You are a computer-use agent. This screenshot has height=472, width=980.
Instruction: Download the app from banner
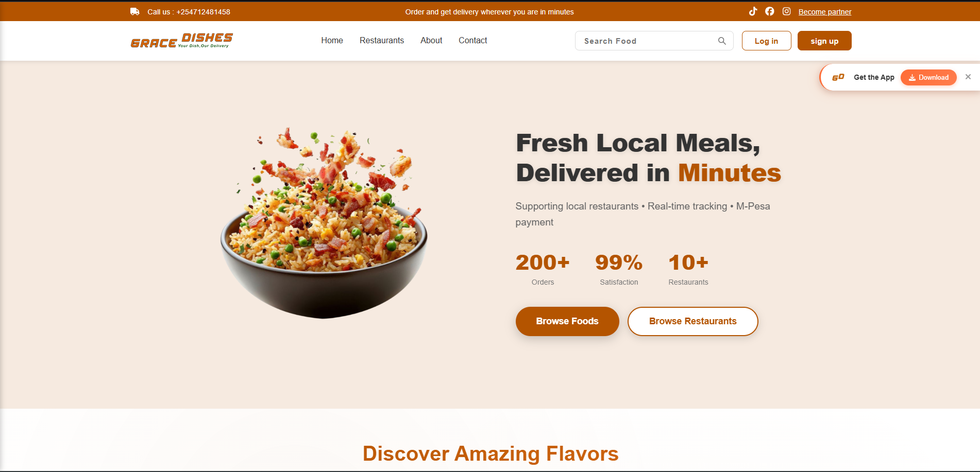(928, 77)
